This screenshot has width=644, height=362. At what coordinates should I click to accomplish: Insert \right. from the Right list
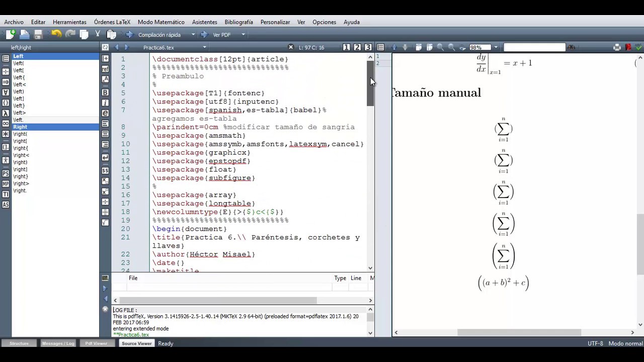(20, 191)
